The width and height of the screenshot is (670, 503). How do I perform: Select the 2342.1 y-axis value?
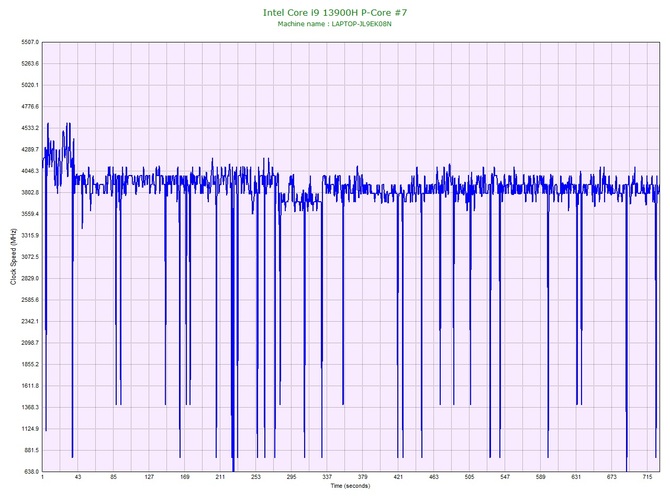(x=30, y=321)
